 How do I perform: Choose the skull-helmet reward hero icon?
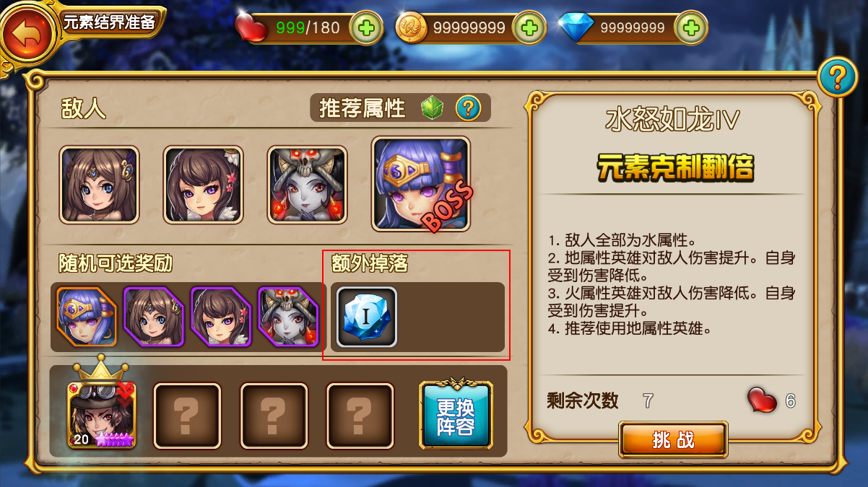tap(288, 317)
